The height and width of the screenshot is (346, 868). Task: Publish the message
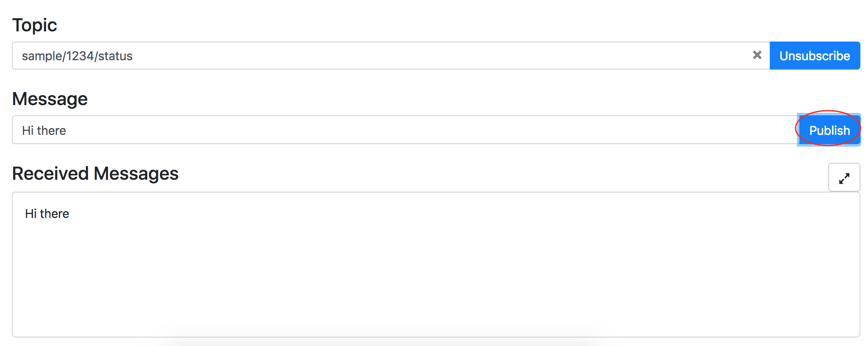click(829, 130)
